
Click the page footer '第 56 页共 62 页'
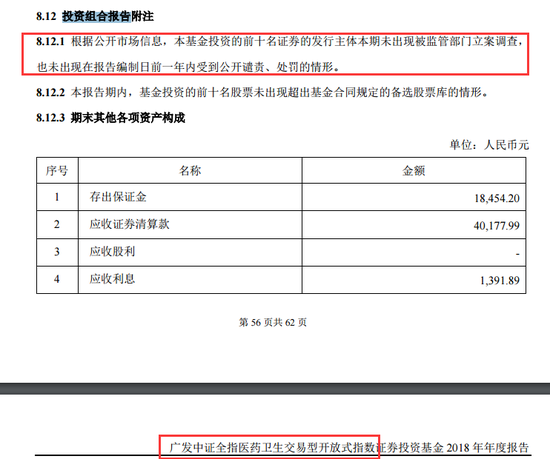(273, 322)
